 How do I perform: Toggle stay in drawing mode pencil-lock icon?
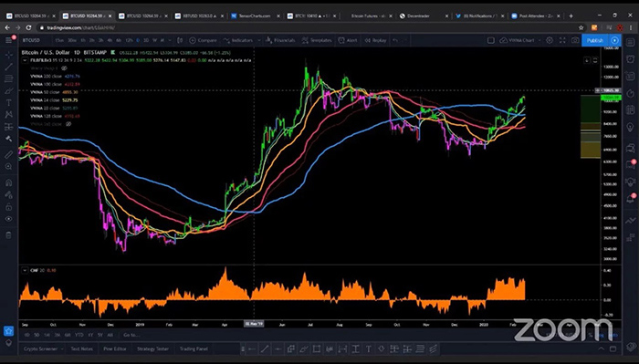pyautogui.click(x=8, y=194)
